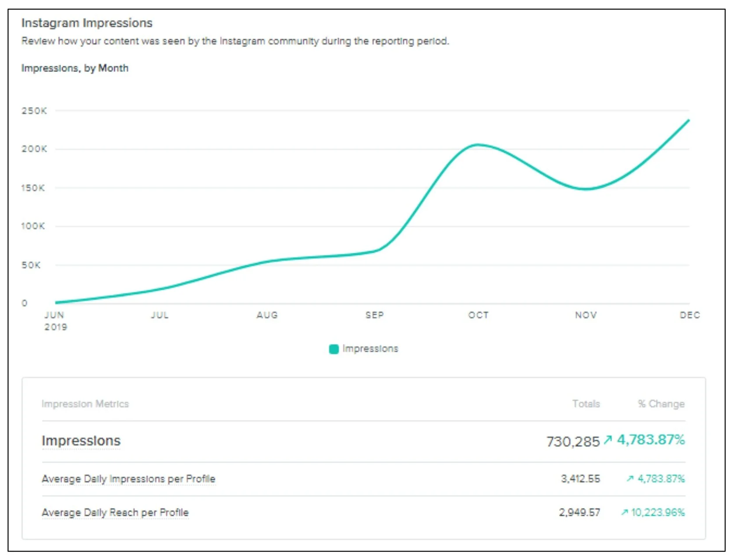Open Average Daily Impressions per Profile

(128, 479)
